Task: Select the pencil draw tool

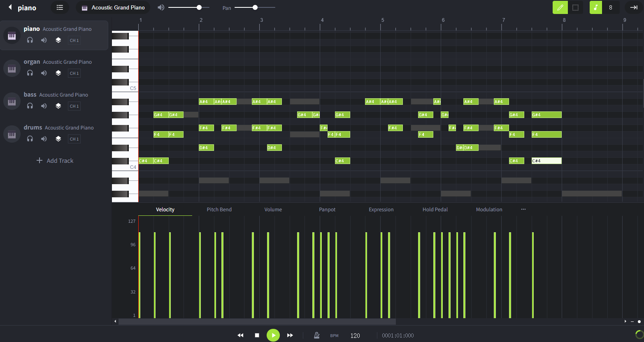Action: (560, 7)
